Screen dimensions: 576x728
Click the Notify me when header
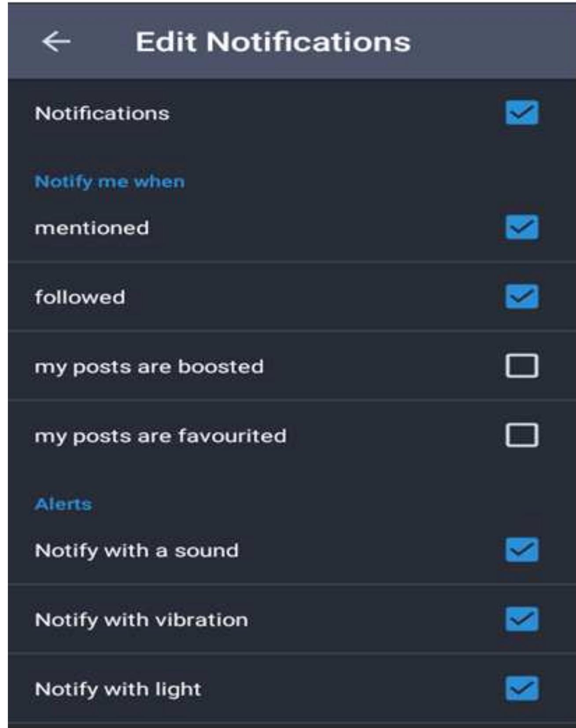coord(110,182)
